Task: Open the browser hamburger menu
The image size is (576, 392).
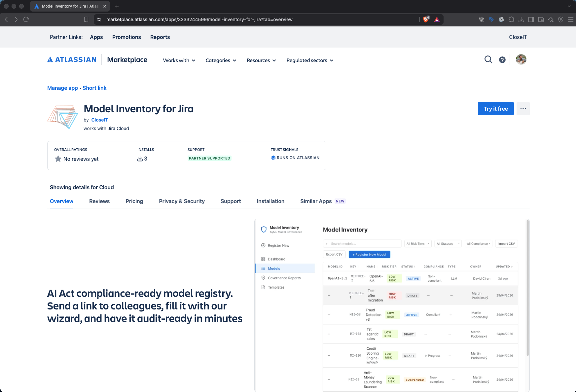Action: pyautogui.click(x=571, y=19)
